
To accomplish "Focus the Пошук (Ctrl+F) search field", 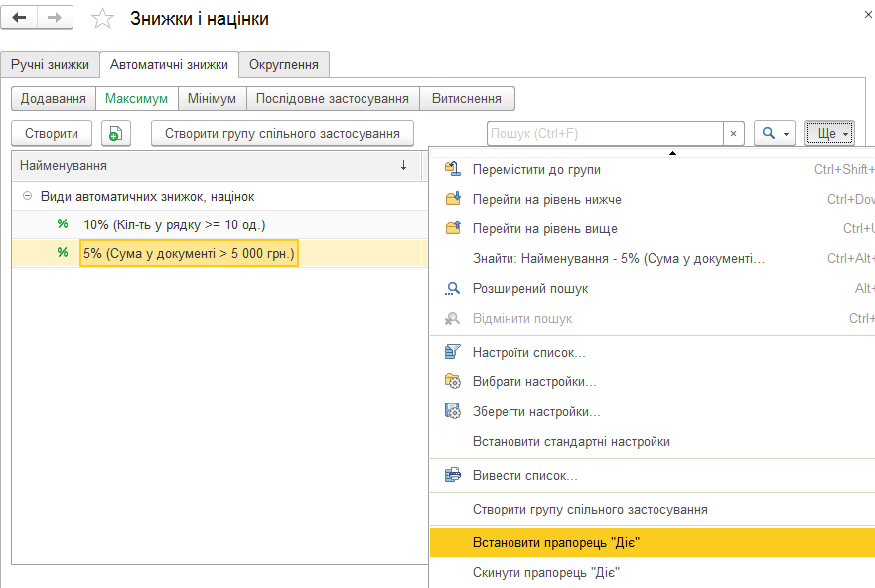I will click(x=605, y=134).
